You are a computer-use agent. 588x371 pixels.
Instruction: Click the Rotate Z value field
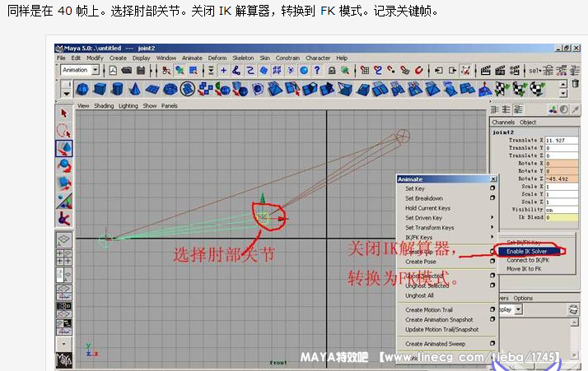562,179
